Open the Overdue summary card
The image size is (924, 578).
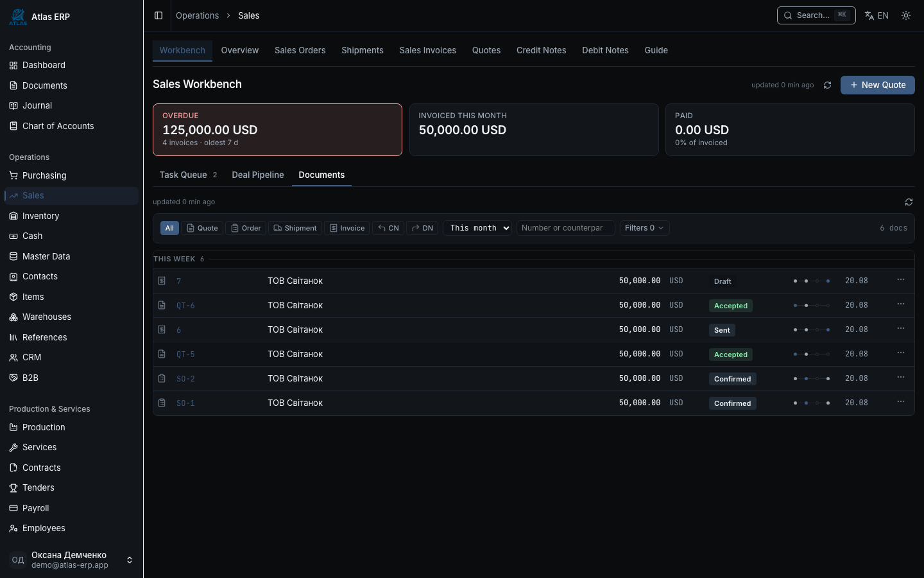277,130
